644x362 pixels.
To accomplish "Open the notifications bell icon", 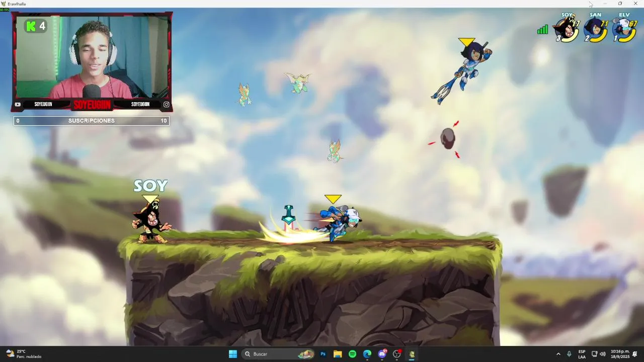I will (635, 354).
